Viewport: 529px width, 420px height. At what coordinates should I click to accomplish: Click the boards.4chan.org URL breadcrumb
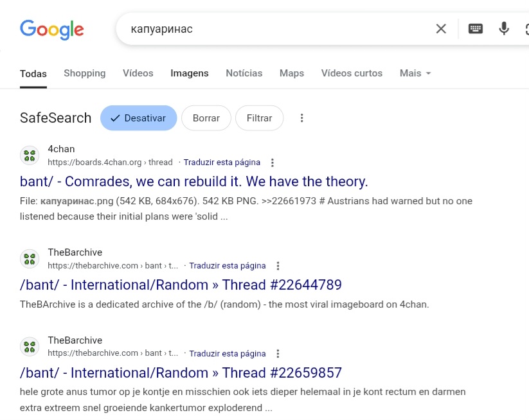(x=110, y=162)
